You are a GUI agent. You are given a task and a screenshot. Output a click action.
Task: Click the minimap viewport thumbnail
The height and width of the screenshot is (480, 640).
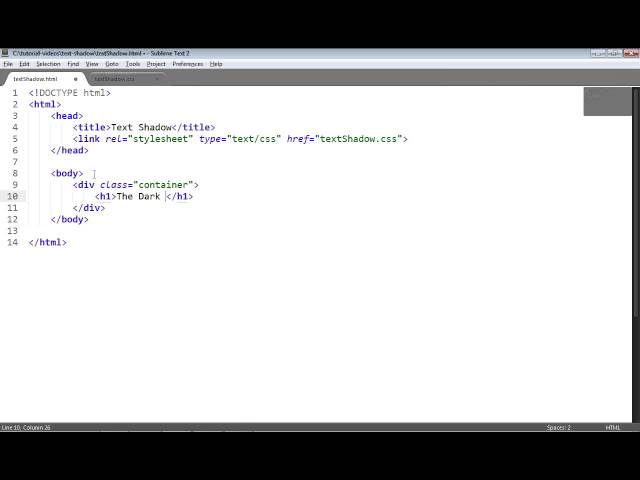[x=607, y=102]
